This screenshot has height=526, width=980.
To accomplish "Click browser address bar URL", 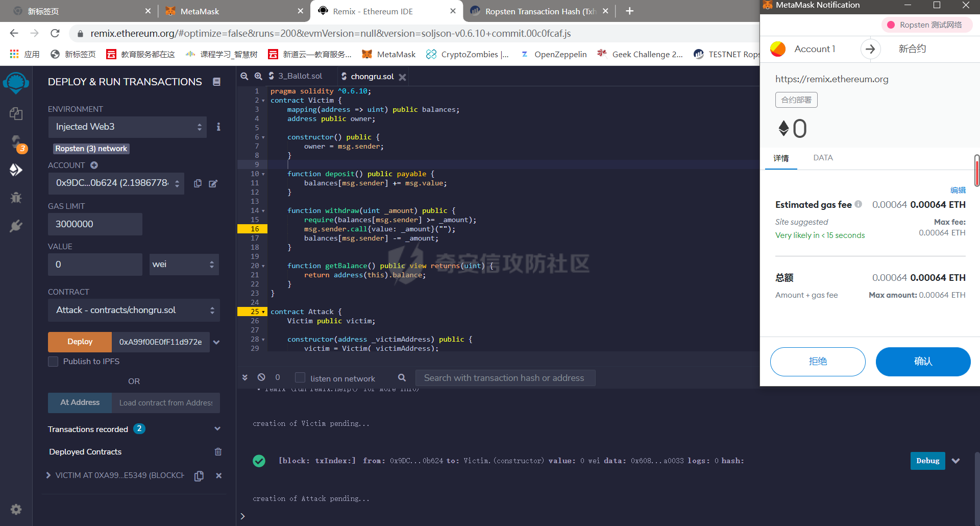I will (x=331, y=33).
